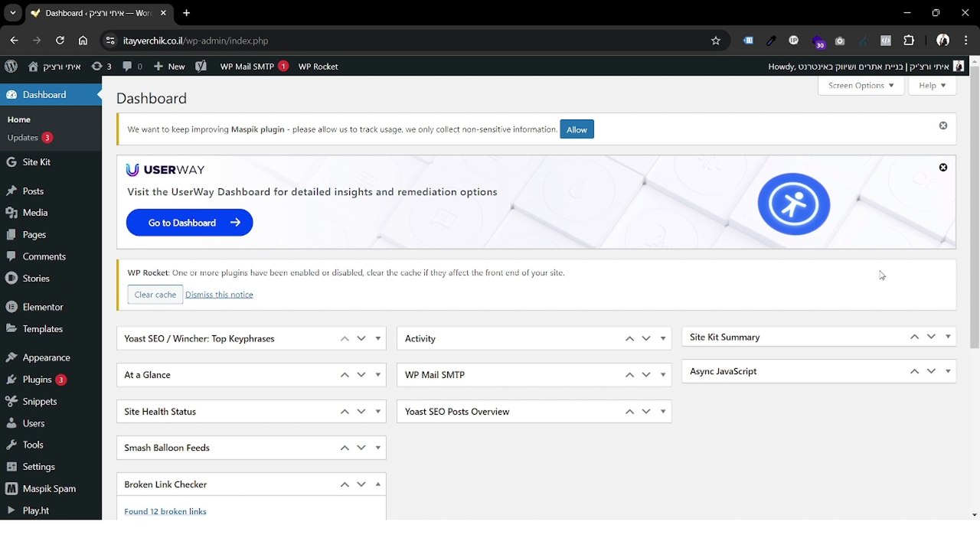The height and width of the screenshot is (551, 980).
Task: Click Dismiss this notice link
Action: [219, 295]
